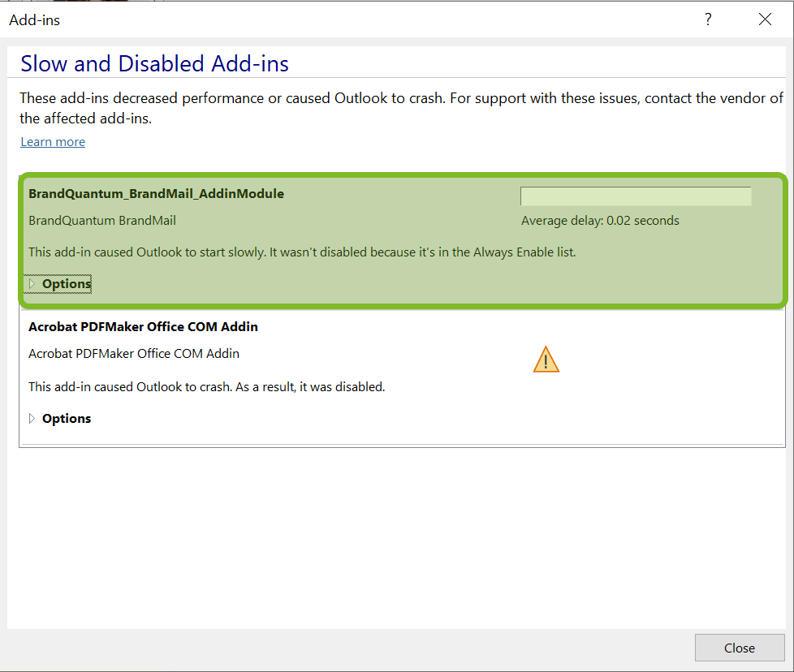Click the Acrobat warning triangle icon
Screen dimensions: 794x672
546,360
